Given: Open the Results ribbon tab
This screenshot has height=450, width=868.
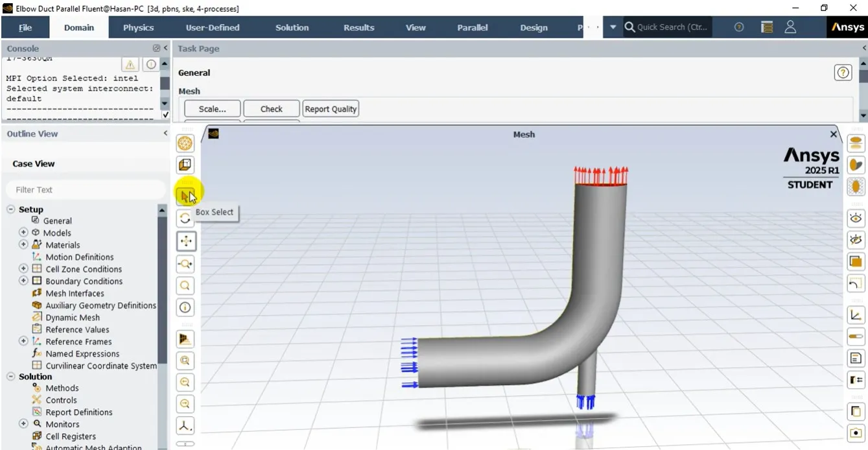Looking at the screenshot, I should (x=359, y=27).
